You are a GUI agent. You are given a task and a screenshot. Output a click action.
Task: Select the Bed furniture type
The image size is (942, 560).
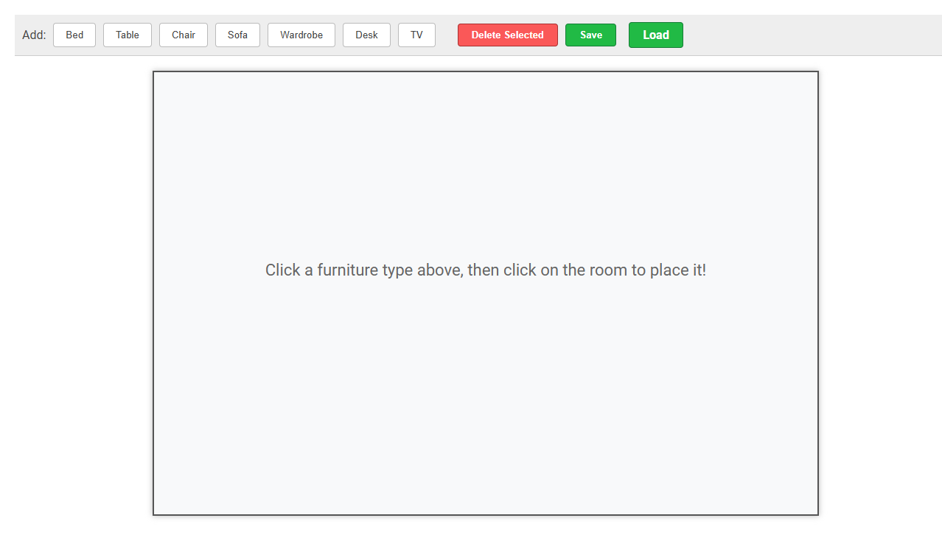click(x=74, y=35)
